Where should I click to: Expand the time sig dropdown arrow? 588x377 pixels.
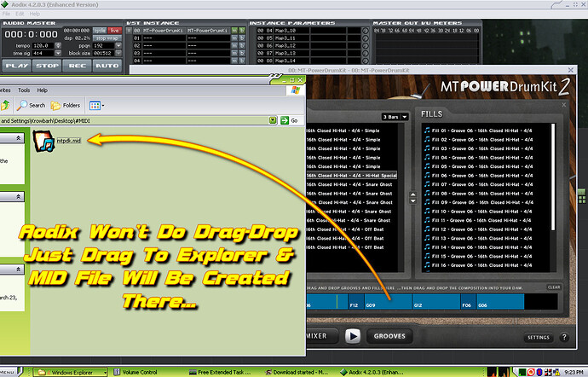[x=59, y=53]
